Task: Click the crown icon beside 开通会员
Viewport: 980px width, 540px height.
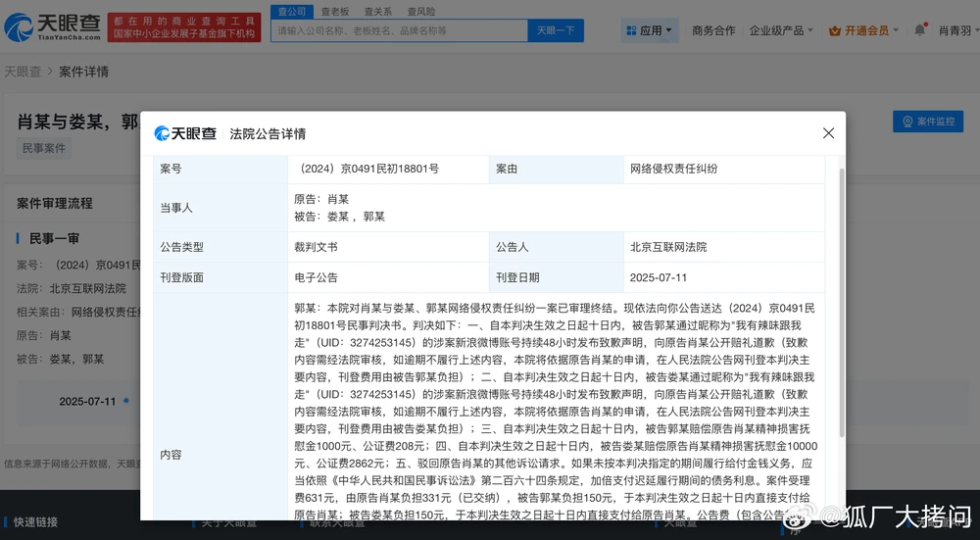Action: pos(834,30)
